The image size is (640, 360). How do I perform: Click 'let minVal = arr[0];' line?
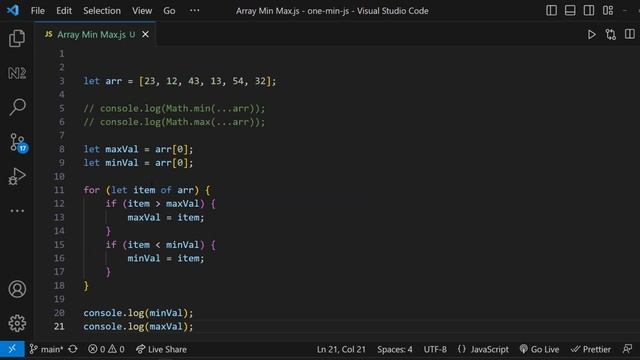(x=138, y=163)
